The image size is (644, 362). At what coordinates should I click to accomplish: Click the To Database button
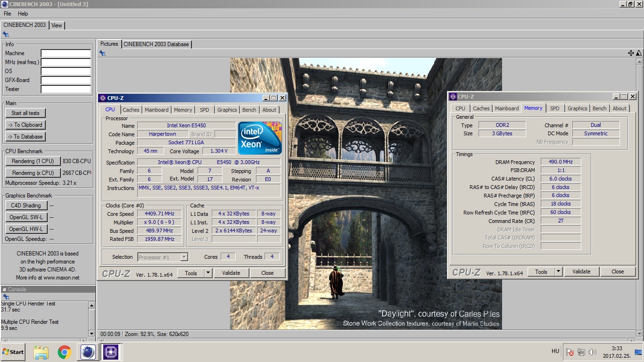pyautogui.click(x=25, y=137)
